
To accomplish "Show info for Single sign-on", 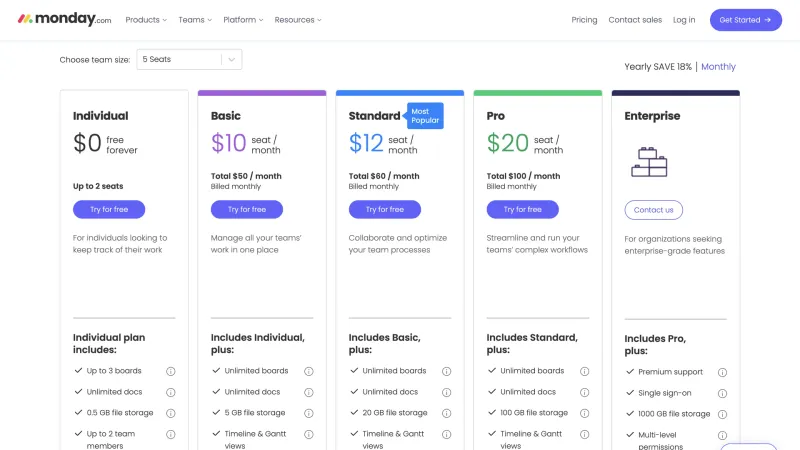I will [x=722, y=393].
